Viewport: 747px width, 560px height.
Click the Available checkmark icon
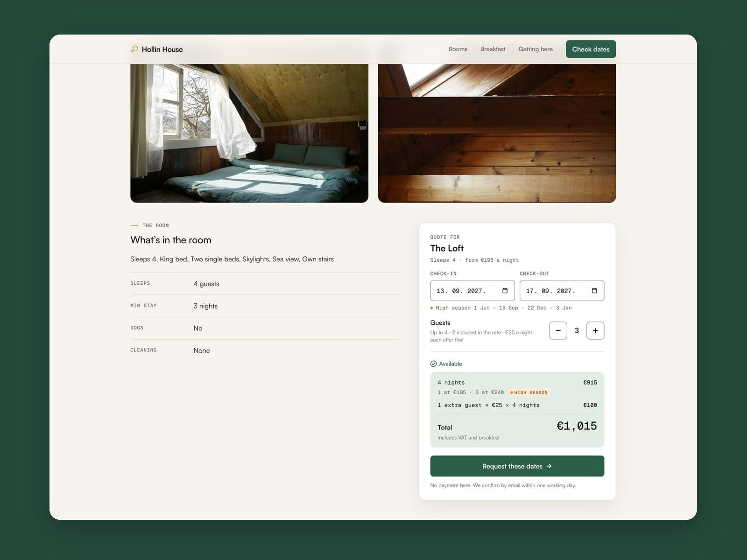(x=433, y=364)
